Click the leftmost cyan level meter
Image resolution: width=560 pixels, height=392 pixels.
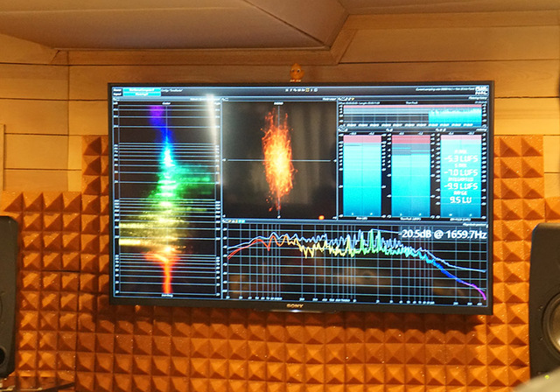tap(361, 175)
